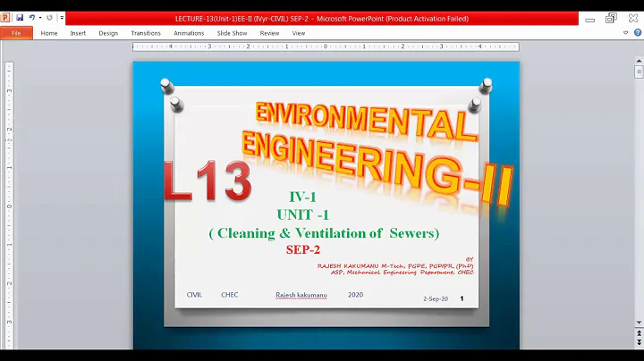Select the View tab
Viewport: 644px width, 361px height.
click(x=299, y=33)
